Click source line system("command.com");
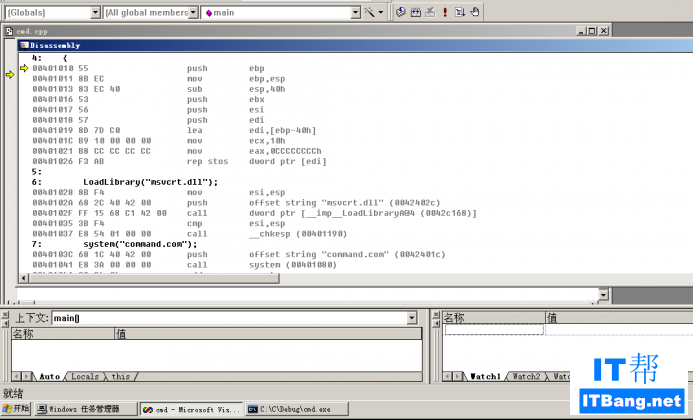Screen dimensions: 693x420 [141, 244]
